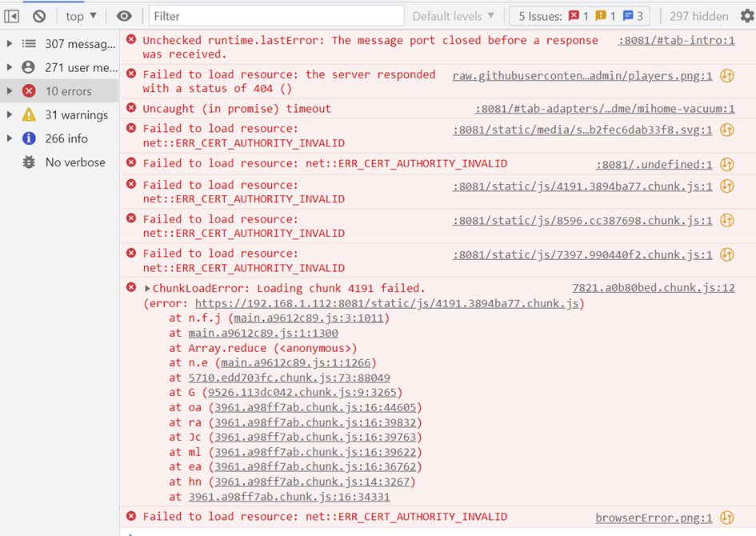The image size is (756, 536).
Task: Toggle the console sidebar panel
Action: click(x=10, y=15)
